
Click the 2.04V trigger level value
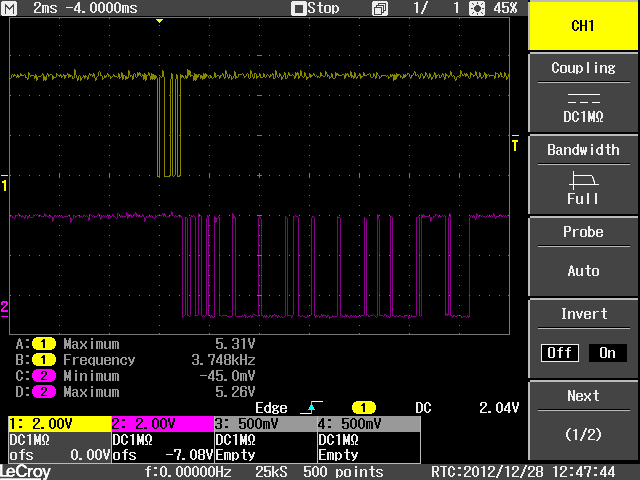pos(499,408)
